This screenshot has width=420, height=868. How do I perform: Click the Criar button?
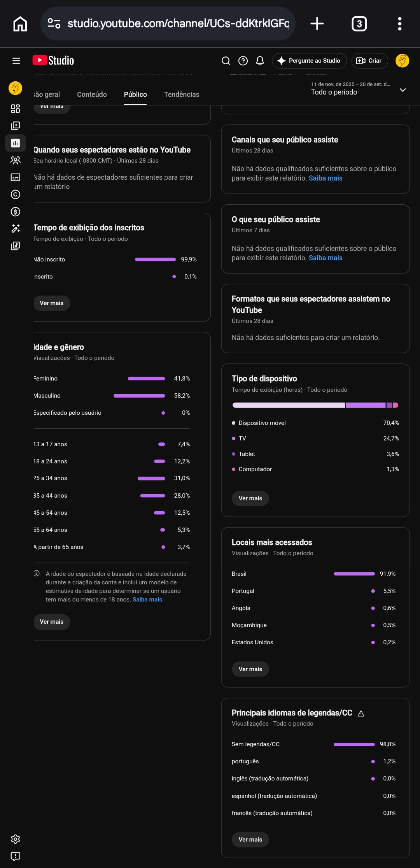[x=369, y=61]
